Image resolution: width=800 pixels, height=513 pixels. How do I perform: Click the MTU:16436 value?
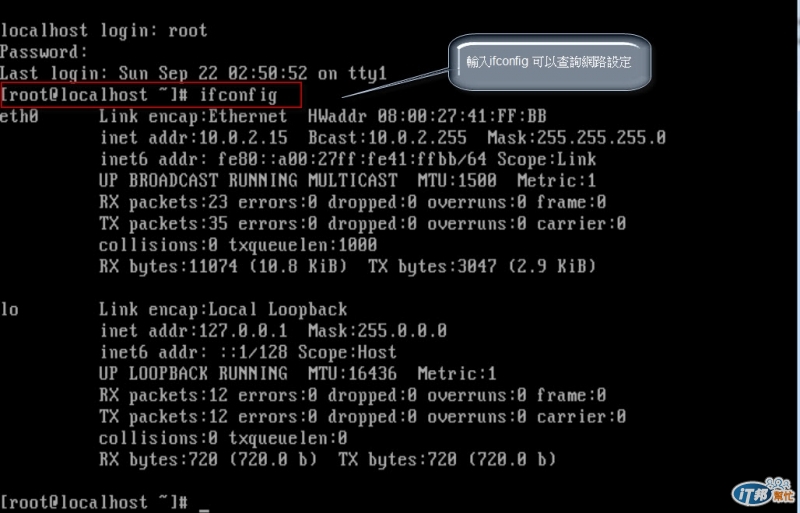pos(352,374)
